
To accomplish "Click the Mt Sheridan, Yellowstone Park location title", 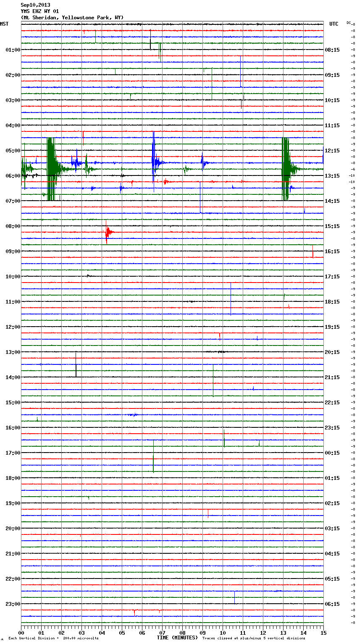I will [72, 18].
